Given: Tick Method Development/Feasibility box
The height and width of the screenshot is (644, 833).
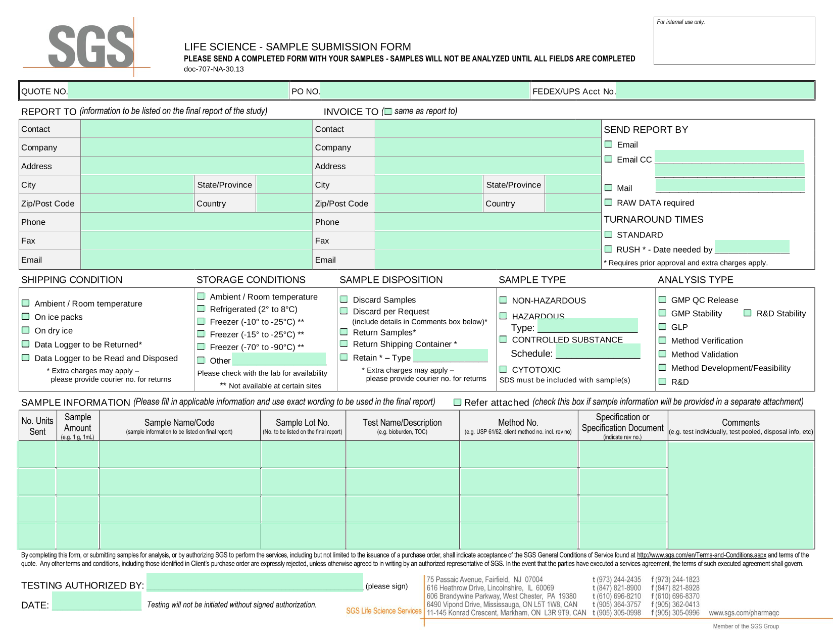Looking at the screenshot, I should pyautogui.click(x=662, y=368).
